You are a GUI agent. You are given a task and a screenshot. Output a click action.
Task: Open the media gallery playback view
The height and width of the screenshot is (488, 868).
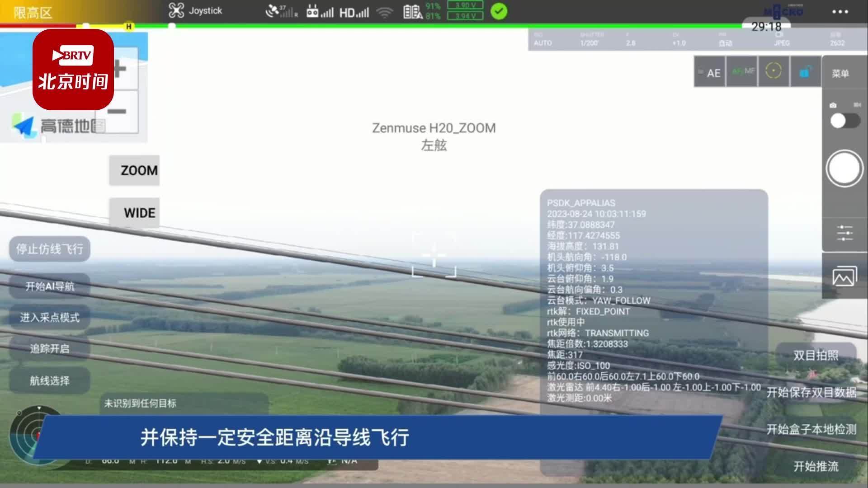pyautogui.click(x=844, y=276)
